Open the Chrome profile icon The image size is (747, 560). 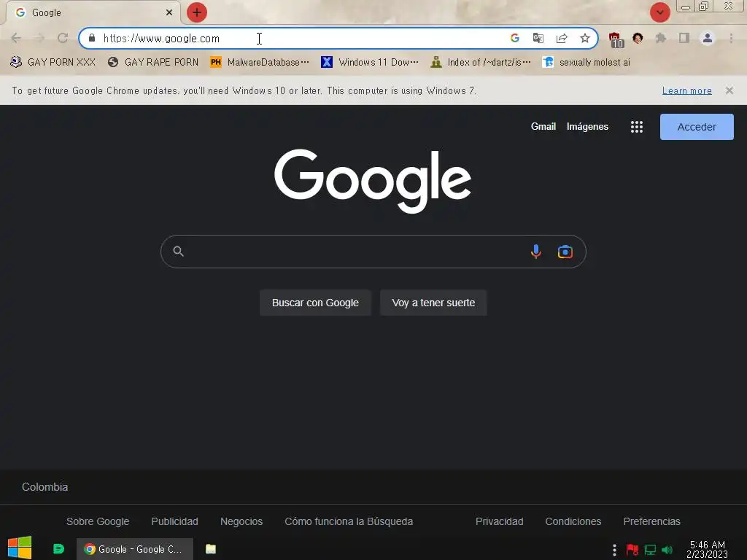coord(708,38)
